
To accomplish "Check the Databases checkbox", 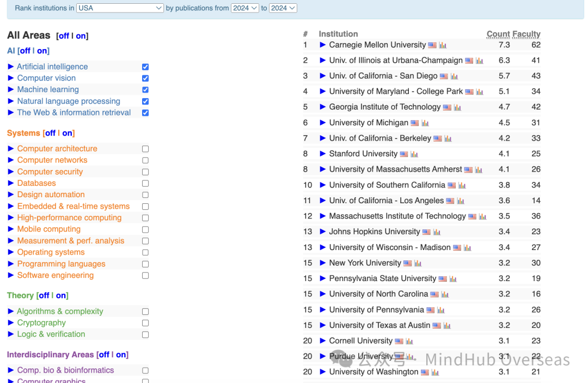I will [x=145, y=184].
